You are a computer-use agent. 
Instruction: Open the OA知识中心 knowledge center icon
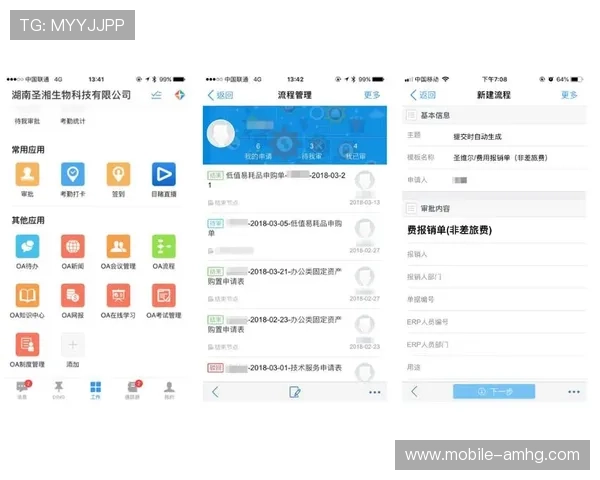27,295
